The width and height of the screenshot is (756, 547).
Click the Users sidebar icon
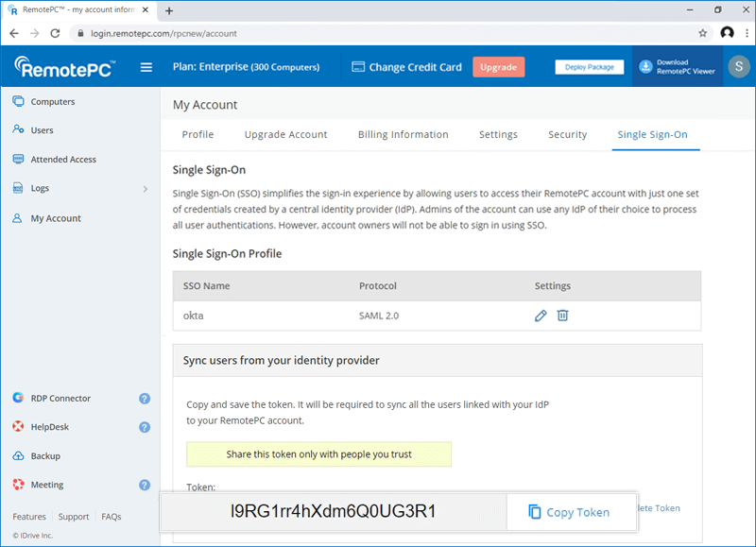tap(18, 129)
